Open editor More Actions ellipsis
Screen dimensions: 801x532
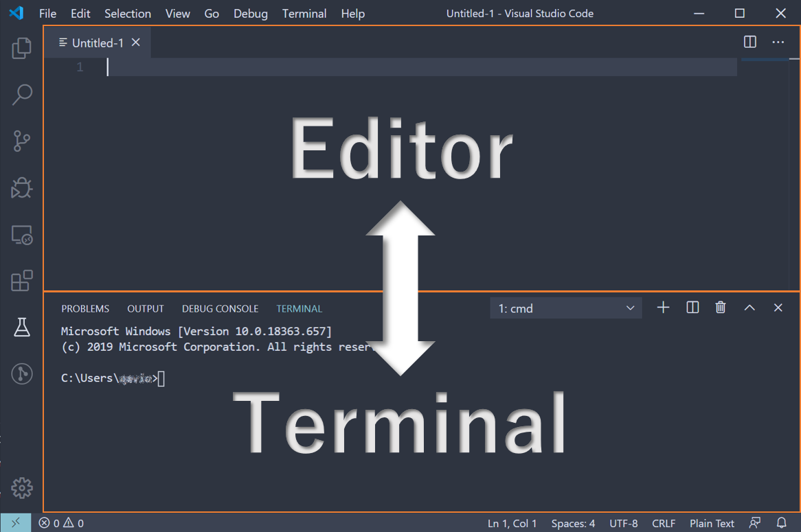click(778, 42)
